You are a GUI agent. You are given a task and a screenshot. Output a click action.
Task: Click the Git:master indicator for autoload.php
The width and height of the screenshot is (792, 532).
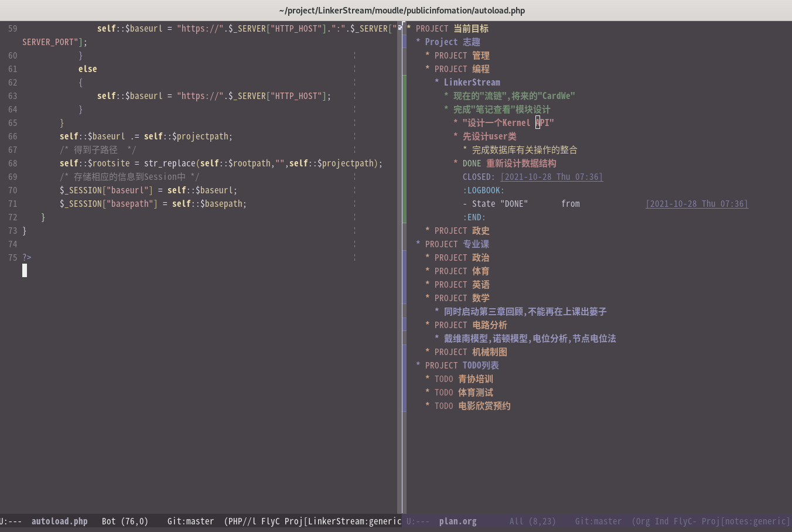coord(190,521)
